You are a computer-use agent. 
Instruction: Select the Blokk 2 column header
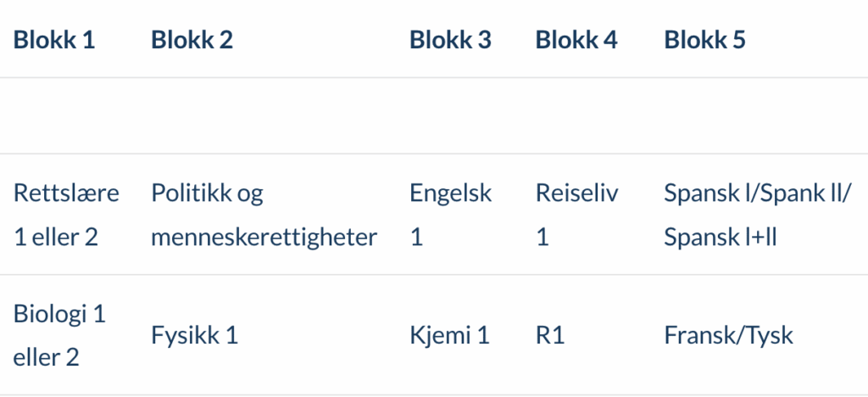[192, 40]
